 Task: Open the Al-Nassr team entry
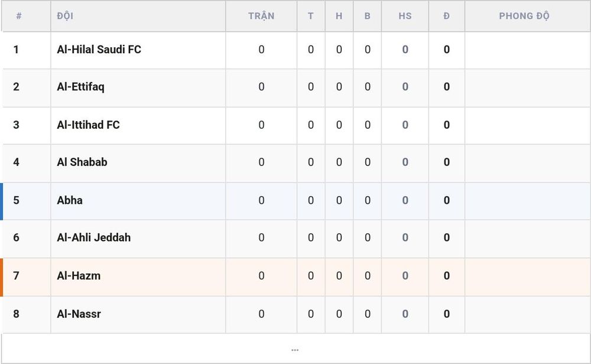(x=79, y=314)
